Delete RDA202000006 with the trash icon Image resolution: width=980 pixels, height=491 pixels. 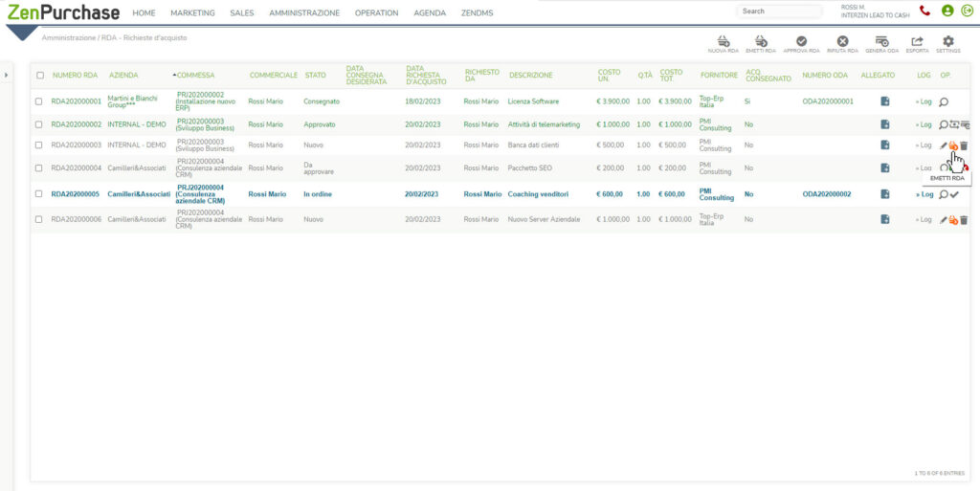[x=964, y=219]
